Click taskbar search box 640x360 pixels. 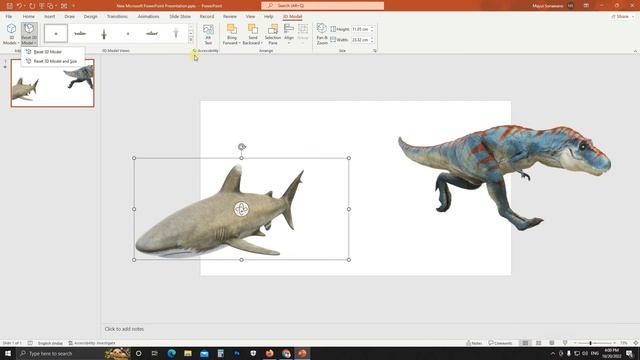point(61,353)
